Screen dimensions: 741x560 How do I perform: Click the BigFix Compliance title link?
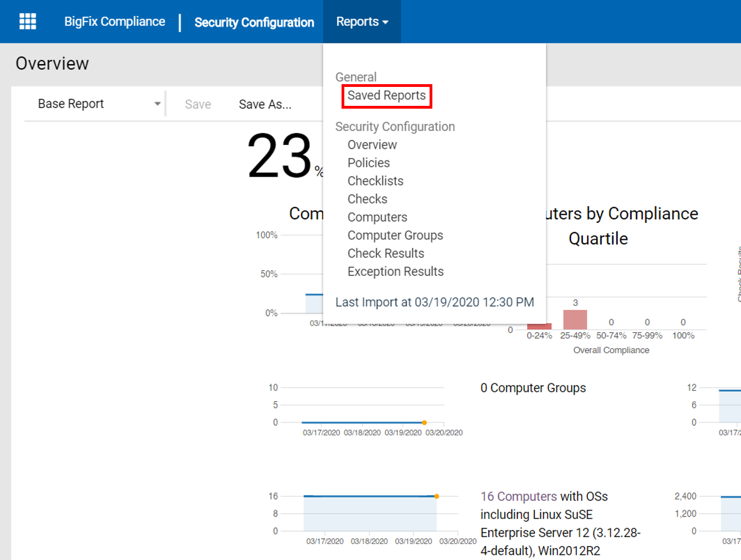(114, 22)
